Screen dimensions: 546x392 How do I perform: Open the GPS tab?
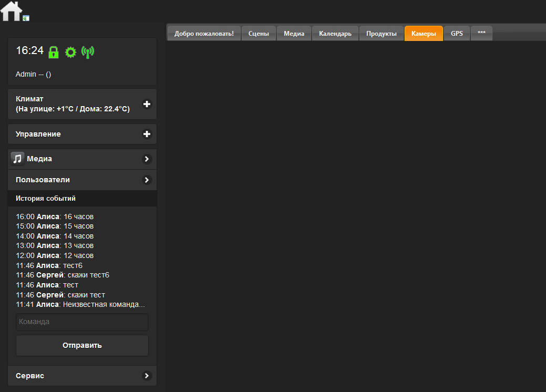pos(457,34)
